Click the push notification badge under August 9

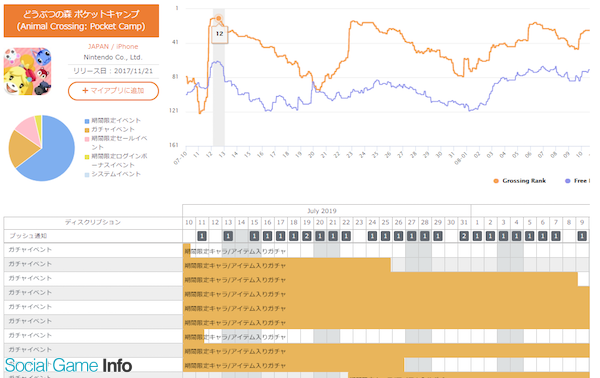(x=582, y=236)
